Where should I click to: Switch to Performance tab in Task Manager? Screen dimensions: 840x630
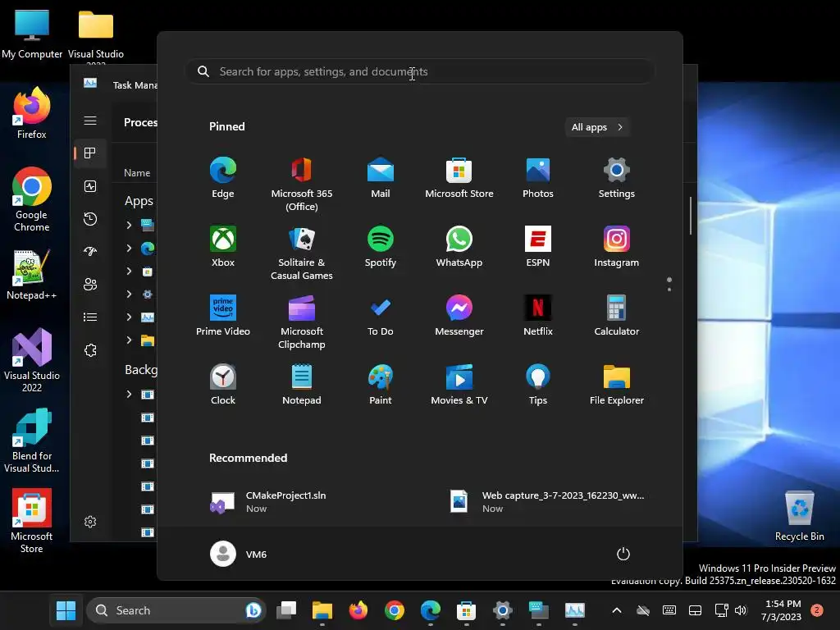[90, 186]
